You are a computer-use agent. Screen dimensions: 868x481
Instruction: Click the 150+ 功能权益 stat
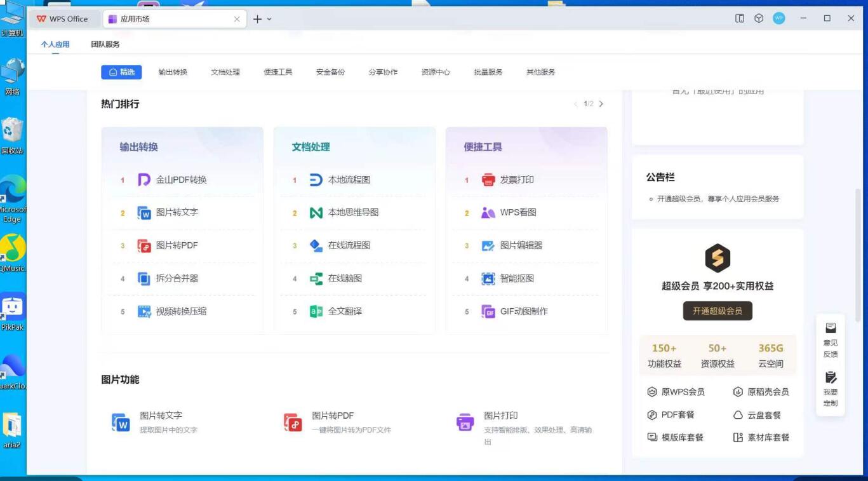[664, 356]
